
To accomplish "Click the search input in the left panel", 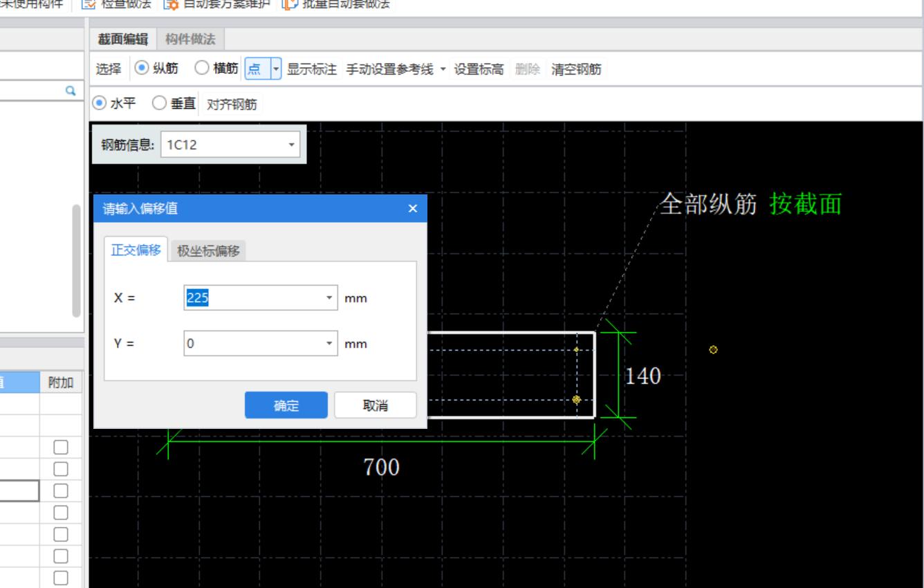I will click(x=32, y=91).
